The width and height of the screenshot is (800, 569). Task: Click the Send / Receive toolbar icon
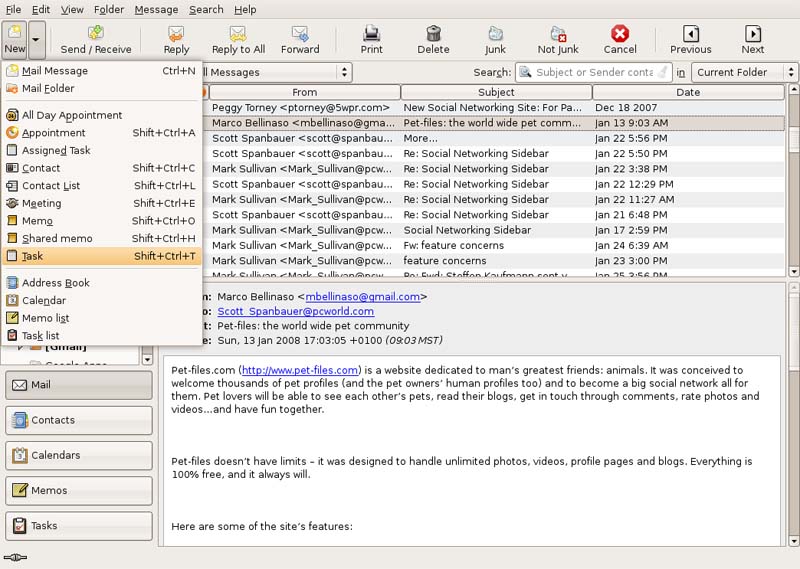[x=96, y=39]
